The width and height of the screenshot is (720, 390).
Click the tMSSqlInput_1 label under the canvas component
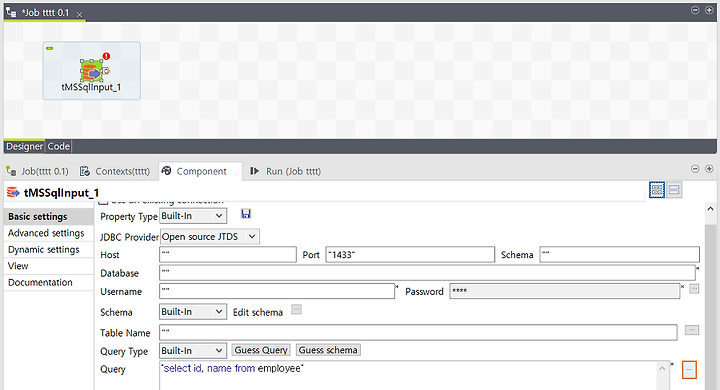point(91,87)
